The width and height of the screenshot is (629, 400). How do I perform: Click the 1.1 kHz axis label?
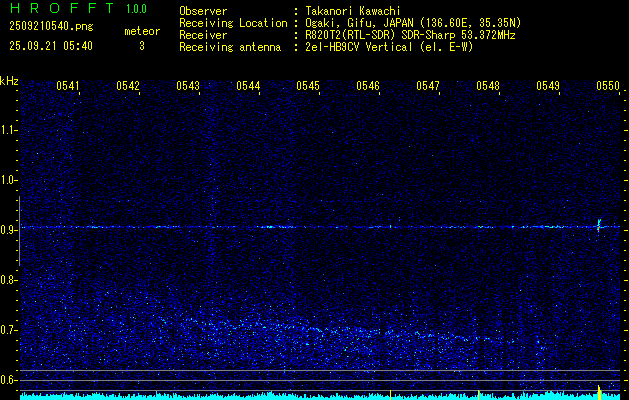(8, 130)
